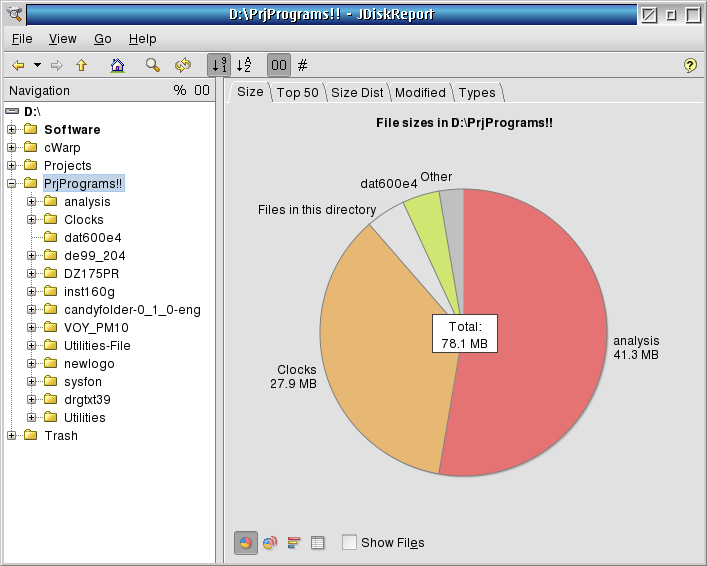This screenshot has width=707, height=566.
Task: Open the scan file tree magnifier icon
Action: [x=152, y=66]
